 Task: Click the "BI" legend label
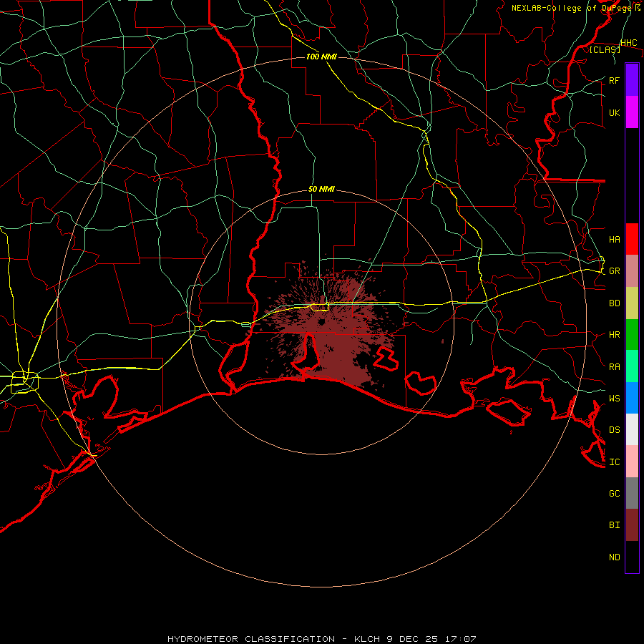pyautogui.click(x=614, y=525)
